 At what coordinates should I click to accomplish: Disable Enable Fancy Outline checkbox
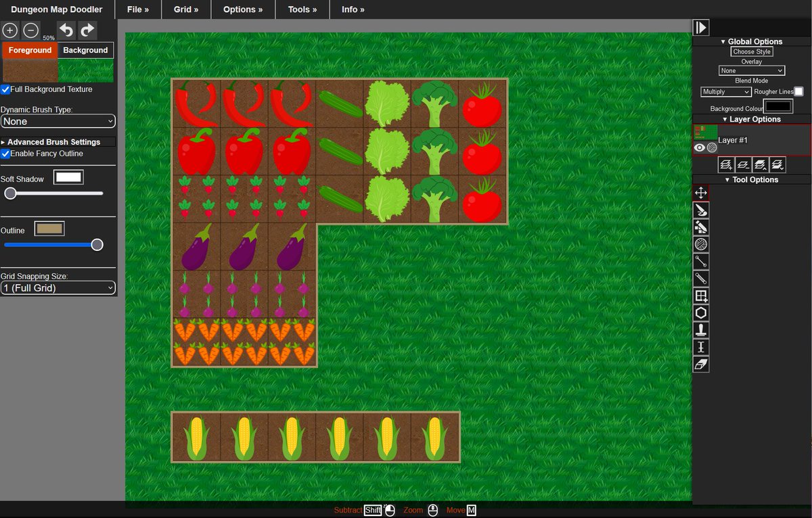tap(5, 154)
